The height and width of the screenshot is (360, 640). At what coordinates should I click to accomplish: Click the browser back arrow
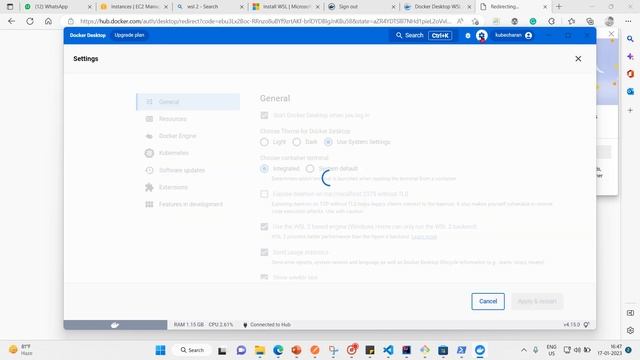pos(11,21)
